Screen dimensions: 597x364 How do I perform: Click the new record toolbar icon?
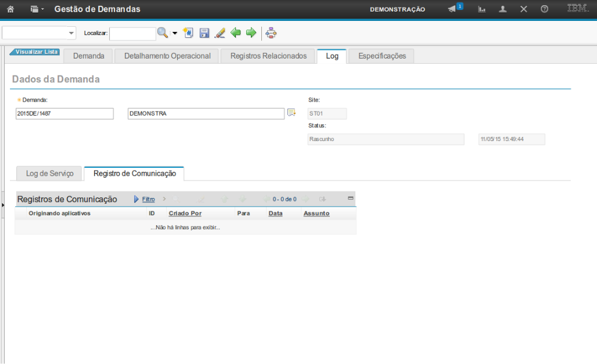[188, 33]
